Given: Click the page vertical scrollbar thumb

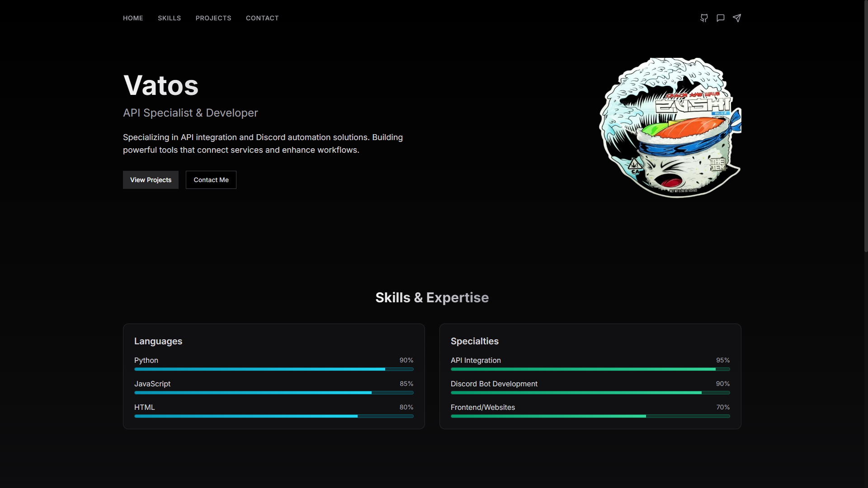Looking at the screenshot, I should click(866, 126).
